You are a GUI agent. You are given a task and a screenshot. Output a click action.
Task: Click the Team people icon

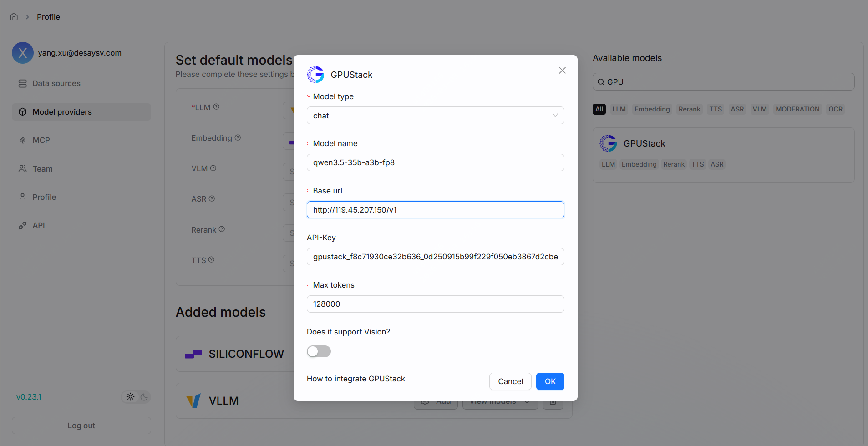[22, 169]
